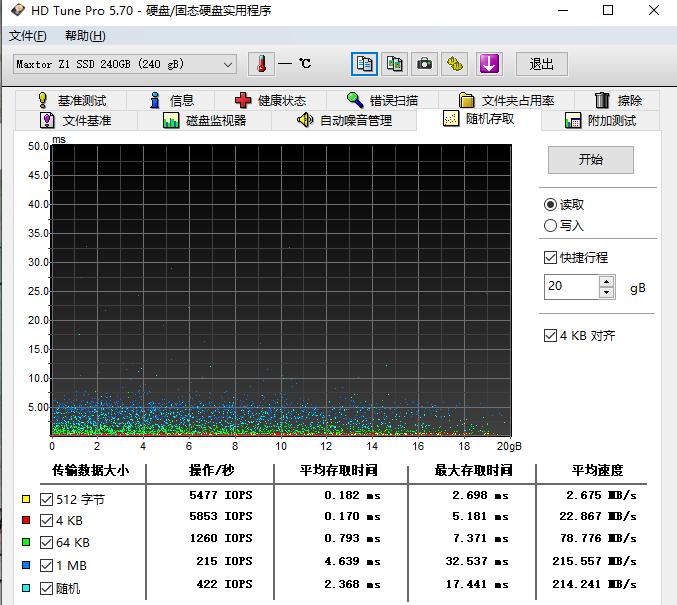Click the 操作/秒 column header
Screen dimensions: 677x605
pyautogui.click(x=211, y=470)
